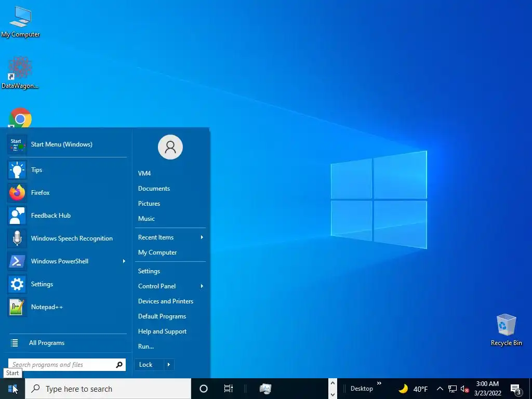This screenshot has height=399, width=532.
Task: Select the Recycle Bin desktop icon
Action: pos(506,330)
